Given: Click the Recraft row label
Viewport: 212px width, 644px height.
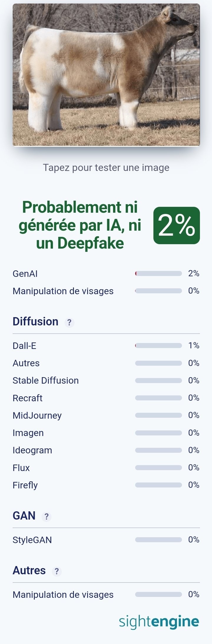Looking at the screenshot, I should coord(27,398).
